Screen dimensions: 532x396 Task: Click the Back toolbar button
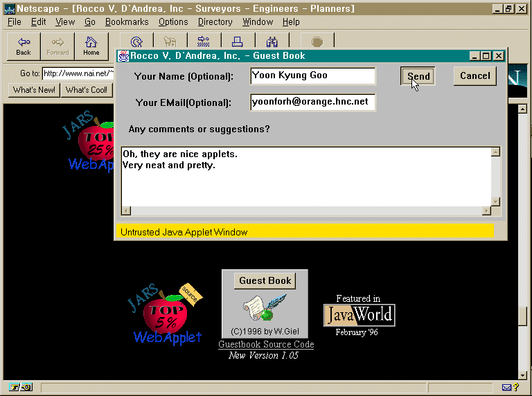[24, 46]
